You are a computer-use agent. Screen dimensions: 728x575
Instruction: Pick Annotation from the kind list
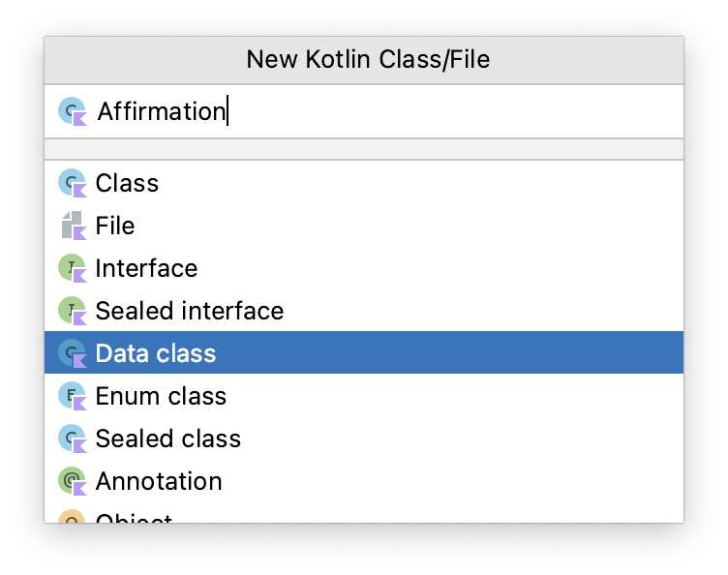coord(159,481)
